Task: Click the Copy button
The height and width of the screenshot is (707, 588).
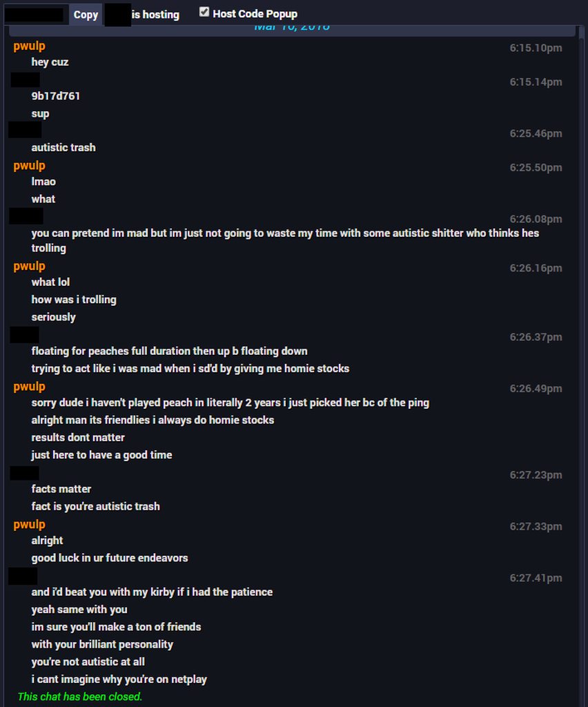Action: 86,14
